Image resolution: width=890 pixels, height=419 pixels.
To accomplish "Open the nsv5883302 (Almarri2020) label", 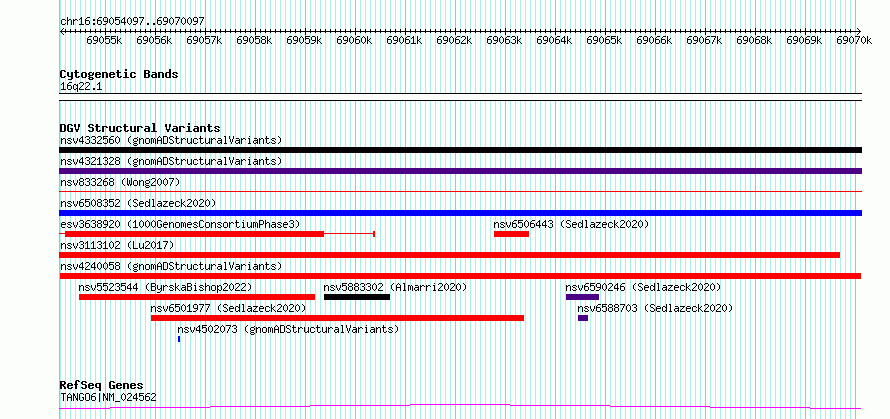I will pos(395,287).
